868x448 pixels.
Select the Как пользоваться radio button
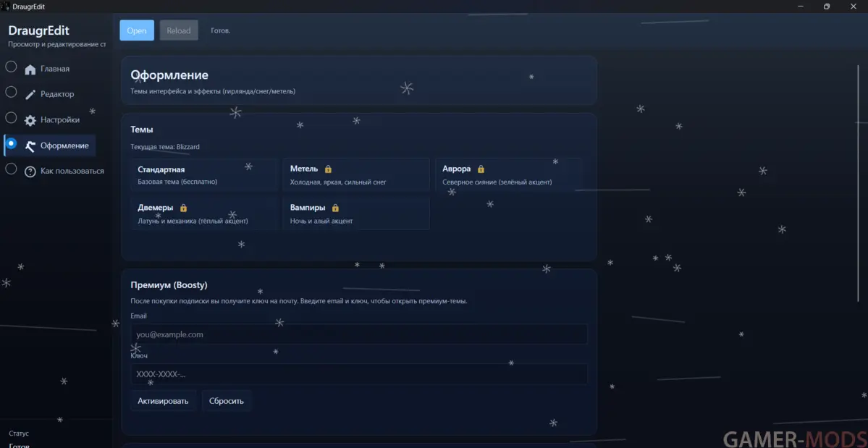tap(11, 169)
